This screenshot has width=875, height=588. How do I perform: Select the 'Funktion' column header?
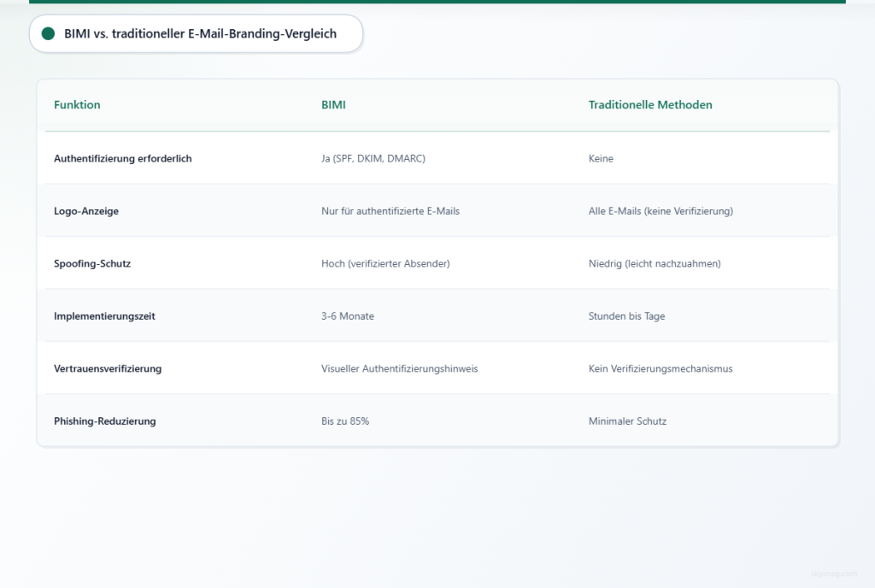pyautogui.click(x=77, y=105)
